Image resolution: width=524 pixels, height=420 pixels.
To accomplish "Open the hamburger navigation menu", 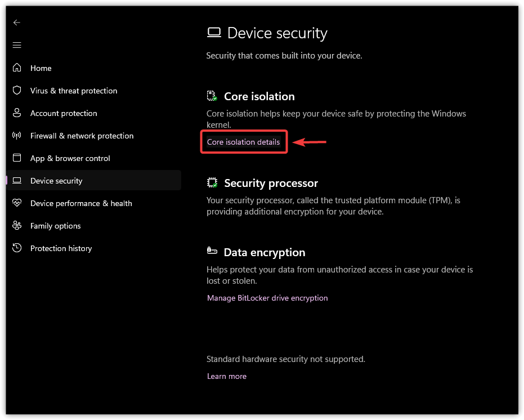I will [x=17, y=45].
